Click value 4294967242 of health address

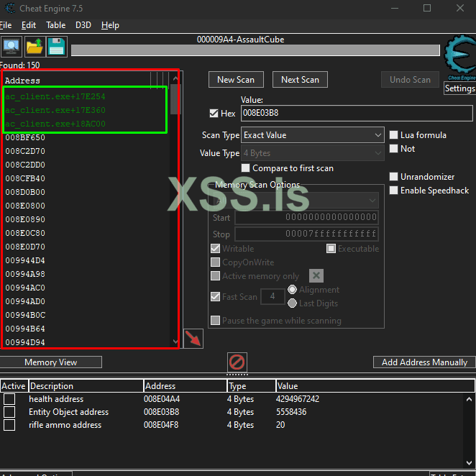(x=298, y=399)
